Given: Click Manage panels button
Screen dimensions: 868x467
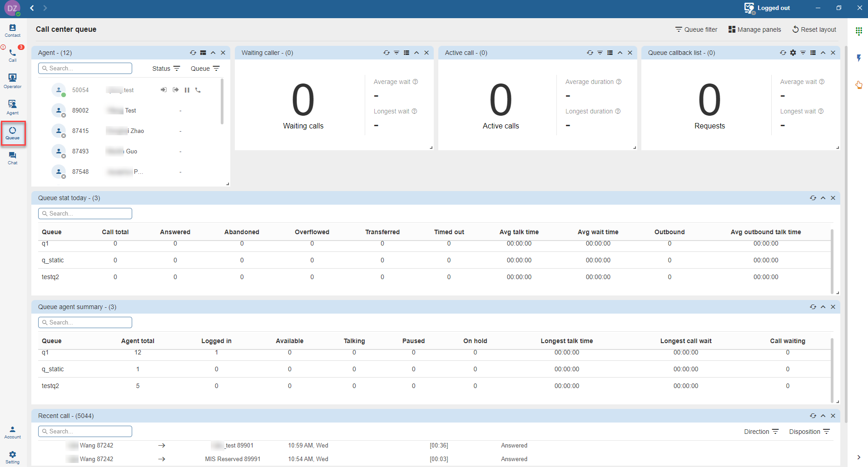Looking at the screenshot, I should pyautogui.click(x=754, y=29).
